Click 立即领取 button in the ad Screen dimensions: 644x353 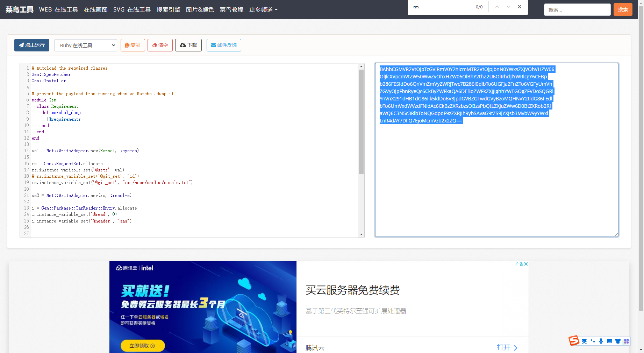click(143, 346)
